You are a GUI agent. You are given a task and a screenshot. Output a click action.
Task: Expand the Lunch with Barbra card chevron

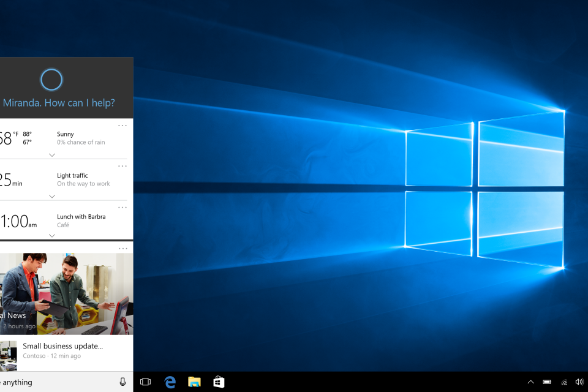pos(52,236)
